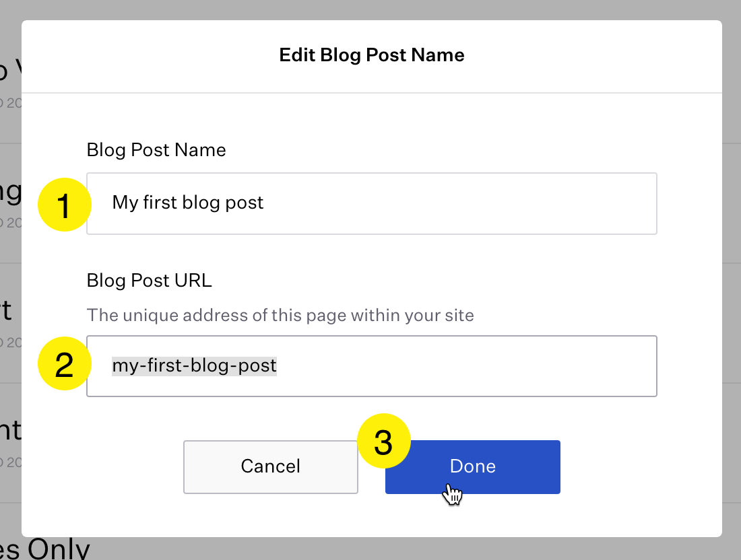Click the "Blog Post URL" field label
741x560 pixels.
coord(150,281)
